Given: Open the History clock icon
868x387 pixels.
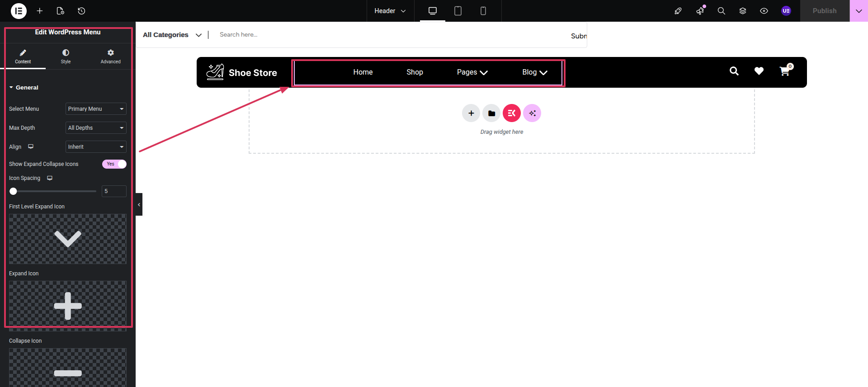Looking at the screenshot, I should [81, 11].
